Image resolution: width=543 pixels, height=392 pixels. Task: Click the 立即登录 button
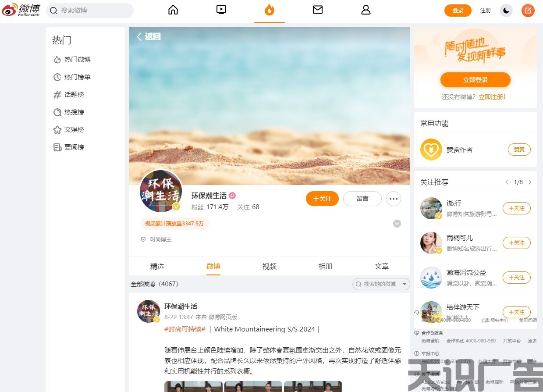pyautogui.click(x=476, y=80)
